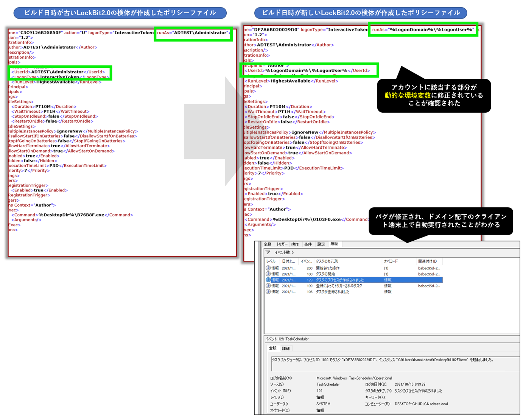
Task: Open the 操作 tab
Action: pos(295,244)
